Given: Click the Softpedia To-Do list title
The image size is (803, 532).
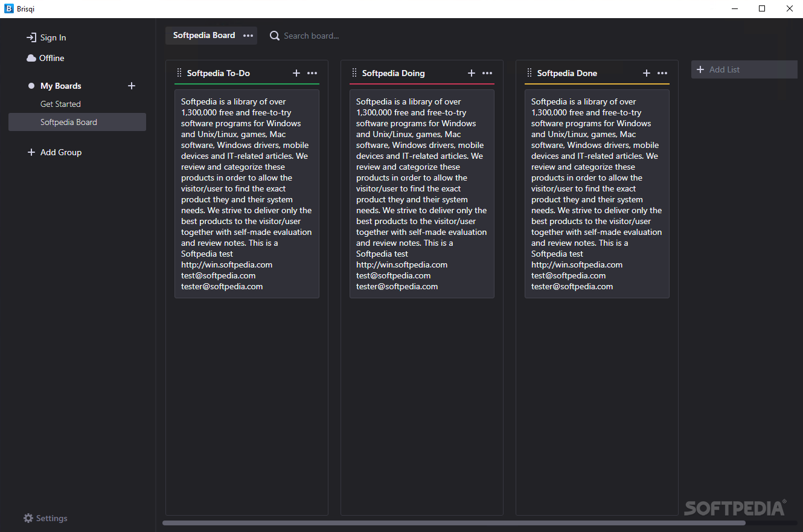Looking at the screenshot, I should click(x=219, y=73).
